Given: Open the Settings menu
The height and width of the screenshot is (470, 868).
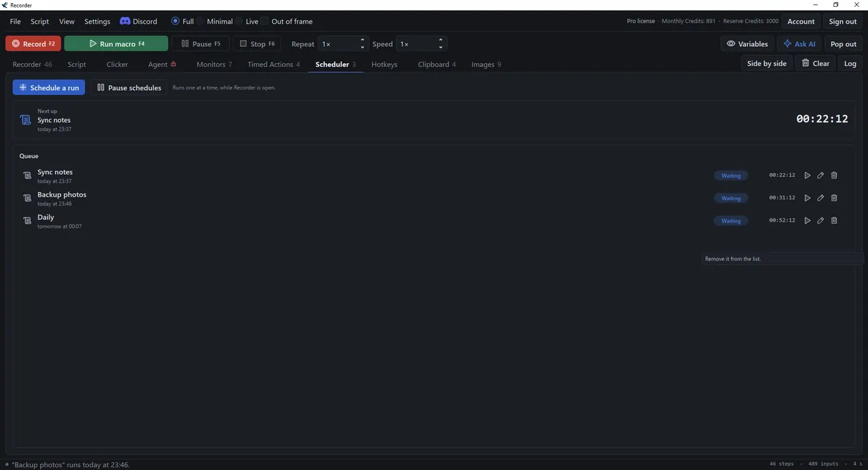Looking at the screenshot, I should coord(97,21).
